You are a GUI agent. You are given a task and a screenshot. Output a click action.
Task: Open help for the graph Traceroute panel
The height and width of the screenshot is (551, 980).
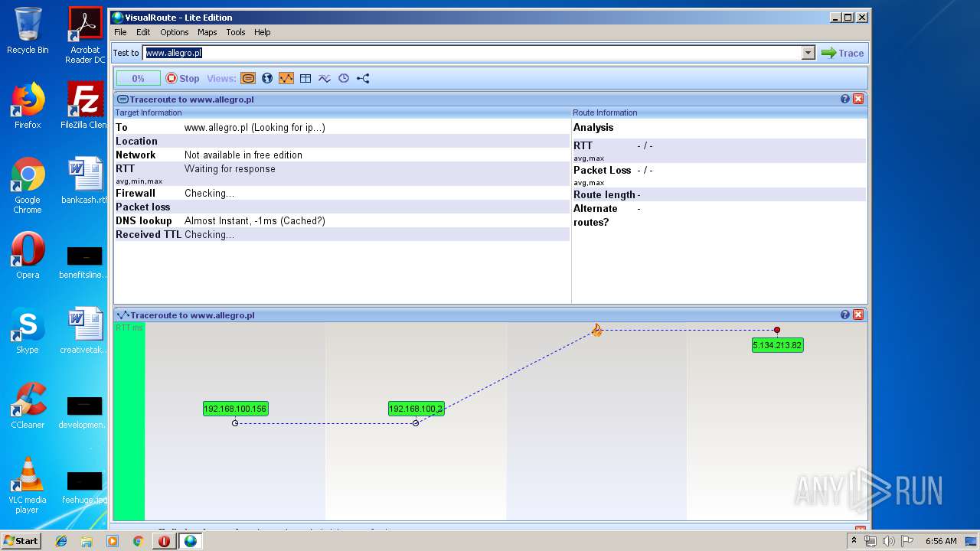[x=845, y=315]
